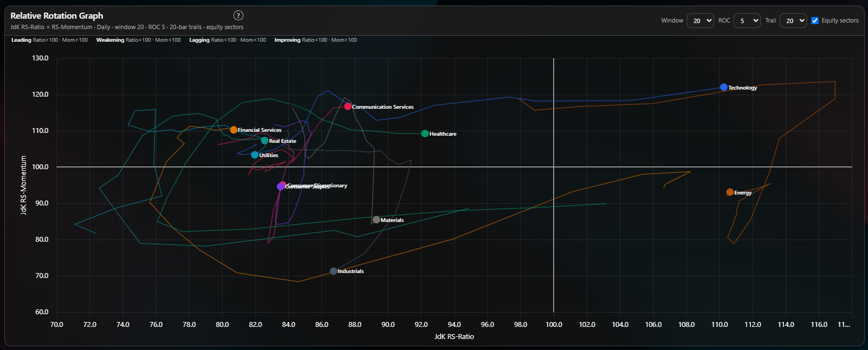The width and height of the screenshot is (868, 350).
Task: Click the Real Estate data point
Action: click(265, 141)
